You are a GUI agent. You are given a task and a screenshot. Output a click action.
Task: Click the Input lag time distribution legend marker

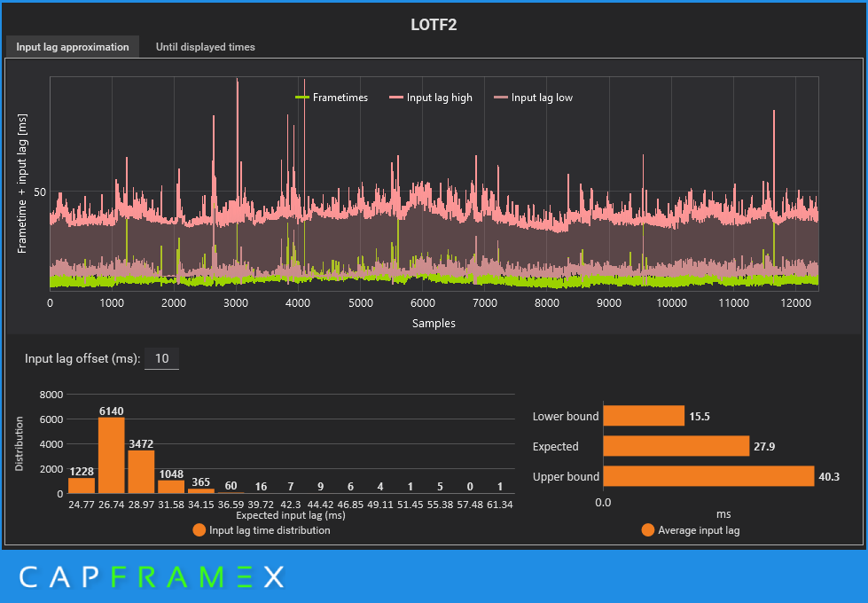(199, 530)
